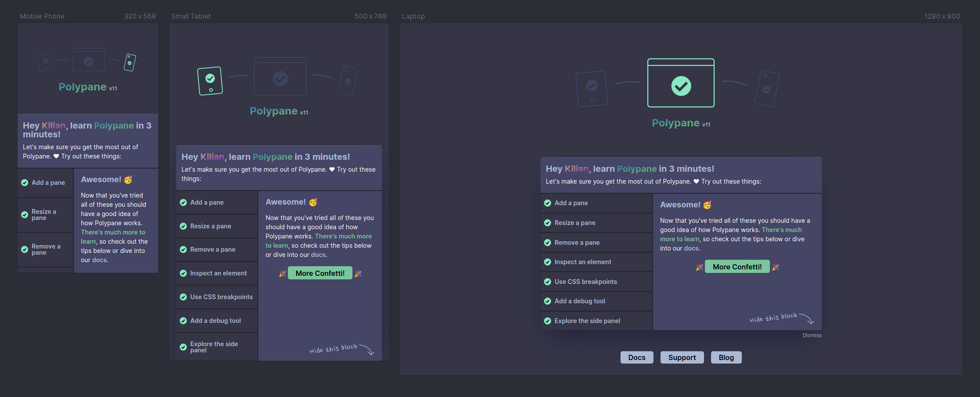Open the Docs button in Laptop pane

tap(637, 357)
